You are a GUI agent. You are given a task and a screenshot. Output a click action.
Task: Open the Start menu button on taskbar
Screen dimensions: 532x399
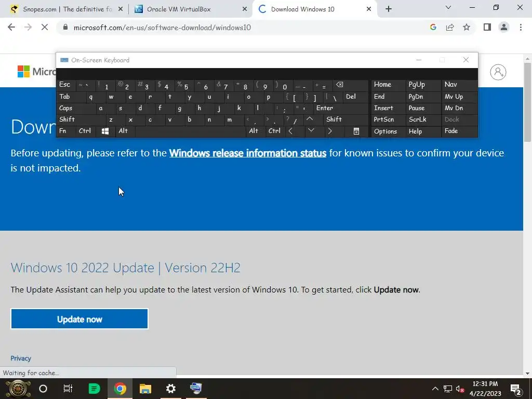coord(18,389)
